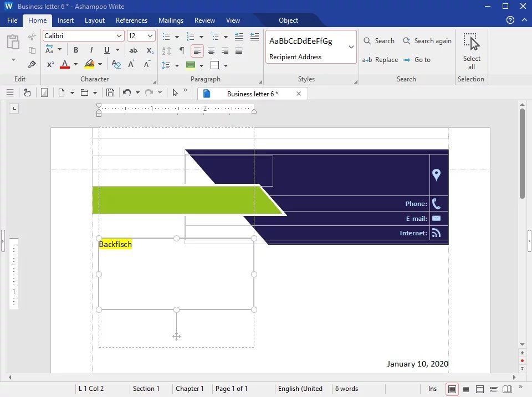Screen dimensions: 532x397
Task: Apply superscript with the x² icon
Action: (x=50, y=64)
